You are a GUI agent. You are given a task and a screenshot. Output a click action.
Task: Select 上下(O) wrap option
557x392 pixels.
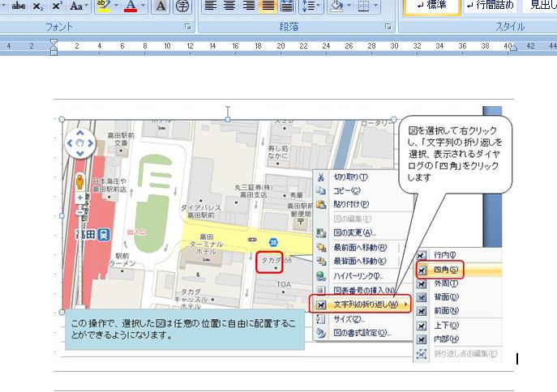coord(458,326)
